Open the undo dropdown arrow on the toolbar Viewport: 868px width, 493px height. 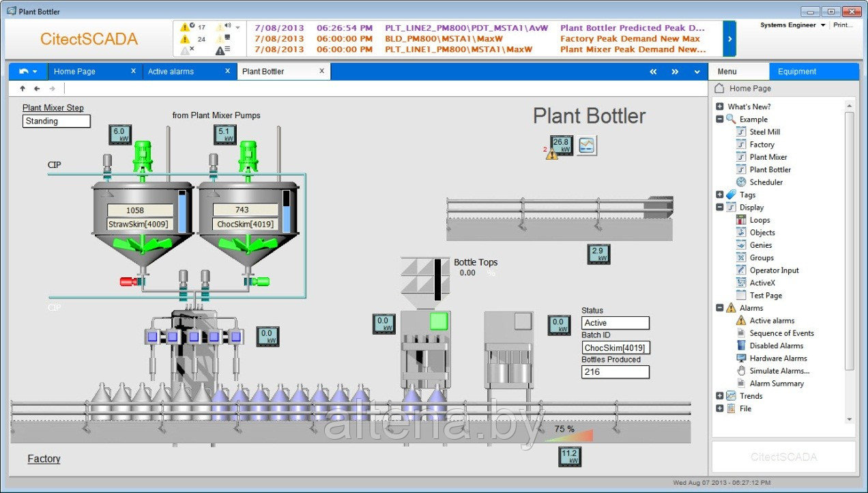pyautogui.click(x=35, y=71)
